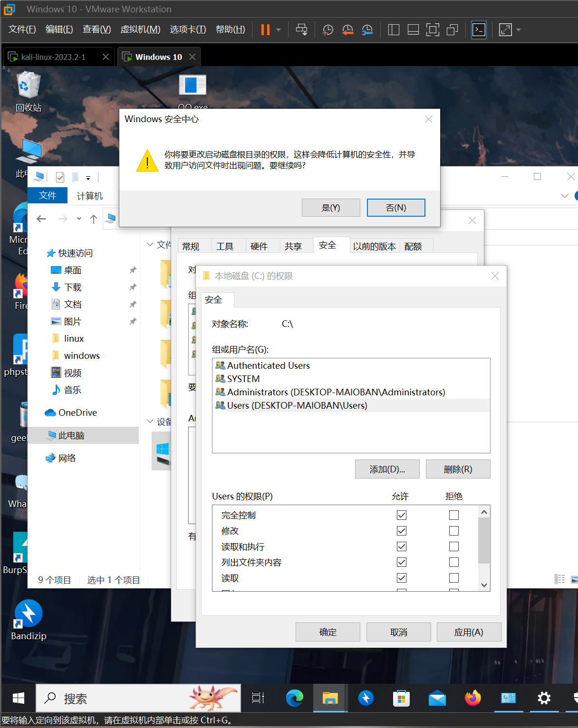Launch Microsoft Edge from the taskbar
The image size is (578, 728).
point(295,698)
